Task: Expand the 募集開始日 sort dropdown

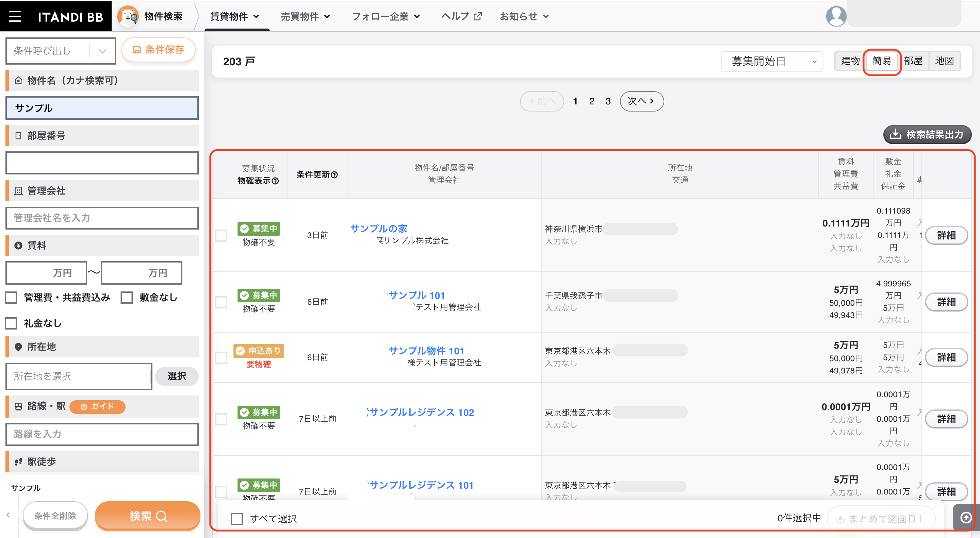Action: click(772, 61)
